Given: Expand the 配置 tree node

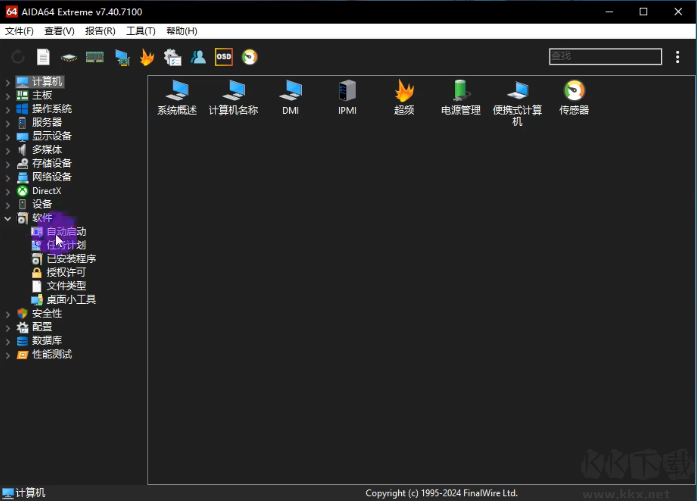Looking at the screenshot, I should click(8, 328).
